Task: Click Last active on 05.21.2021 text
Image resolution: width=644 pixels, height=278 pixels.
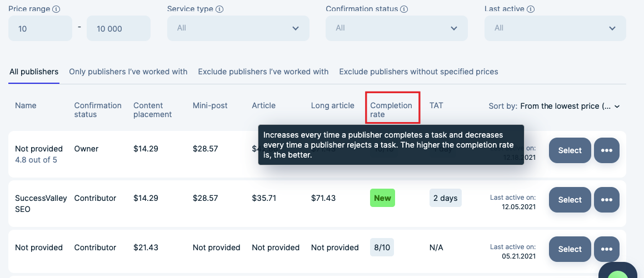Action: tap(512, 251)
